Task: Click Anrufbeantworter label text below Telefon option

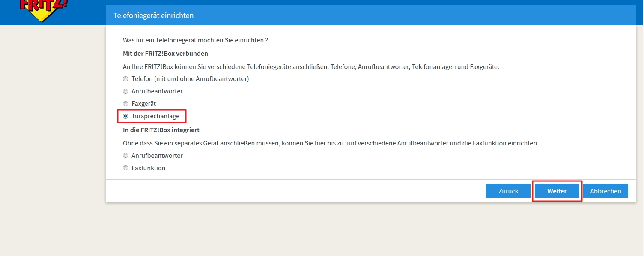Action: [x=157, y=91]
